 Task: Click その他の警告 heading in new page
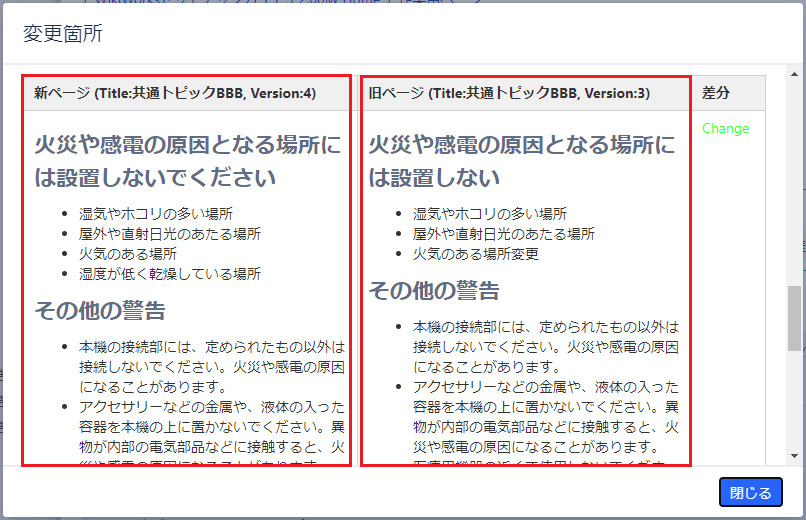point(100,310)
